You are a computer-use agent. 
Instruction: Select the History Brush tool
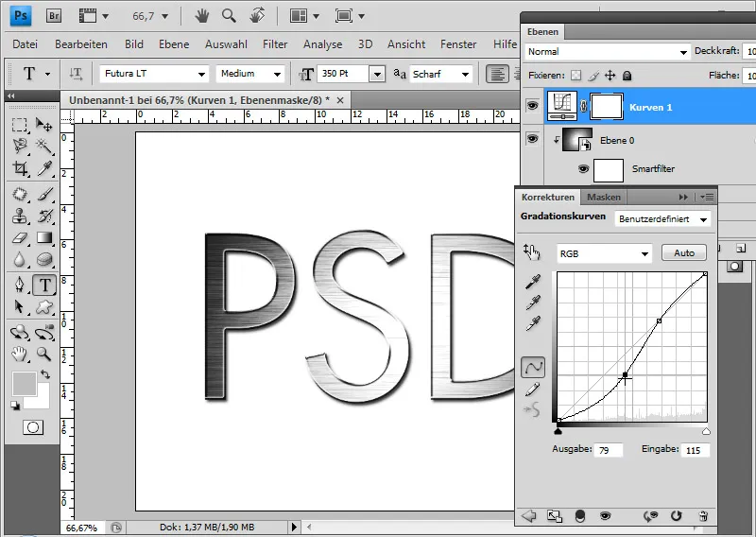(44, 217)
